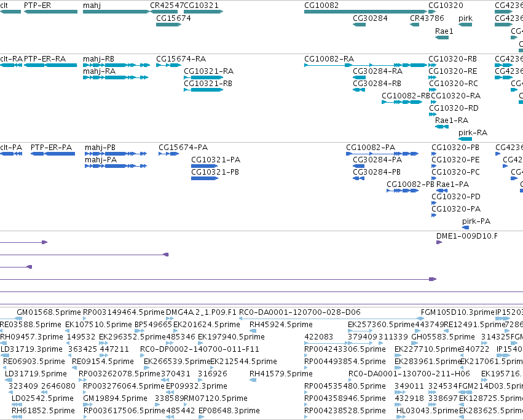The width and height of the screenshot is (523, 420).
Task: Select EST RE09154.5prime label
Action: click(103, 362)
